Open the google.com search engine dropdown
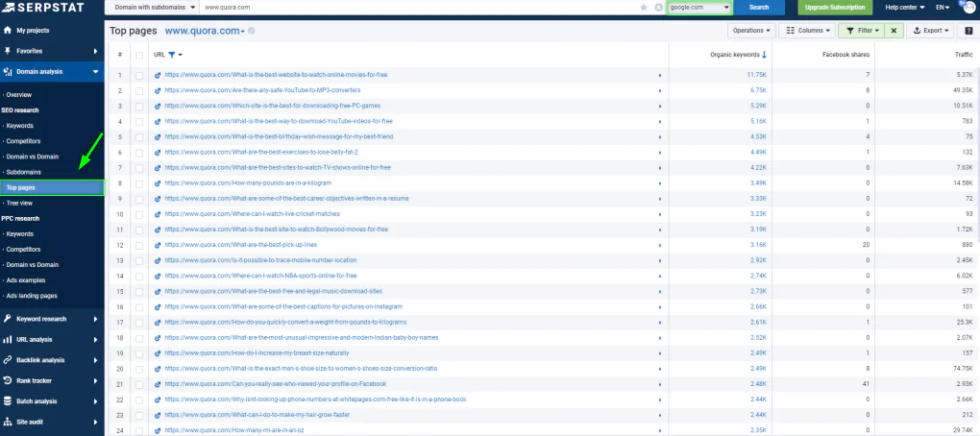Image resolution: width=980 pixels, height=436 pixels. [698, 8]
